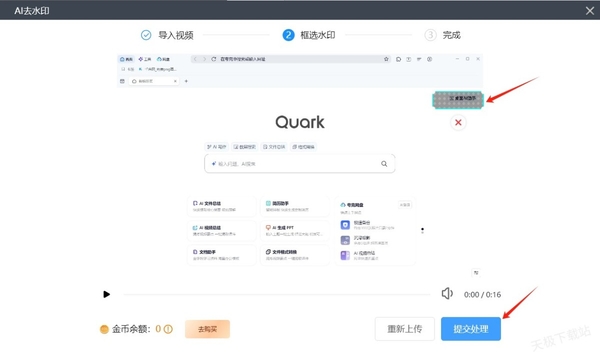Go to the 导入视频 step
The height and width of the screenshot is (362, 600).
[x=176, y=35]
